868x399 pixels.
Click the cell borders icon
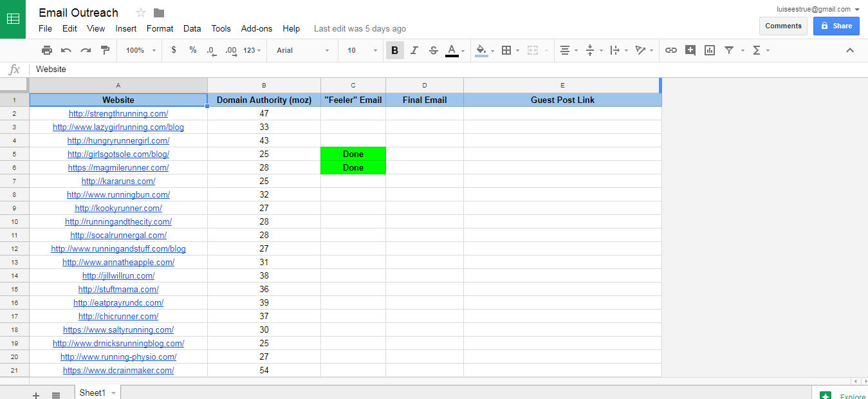click(x=506, y=50)
